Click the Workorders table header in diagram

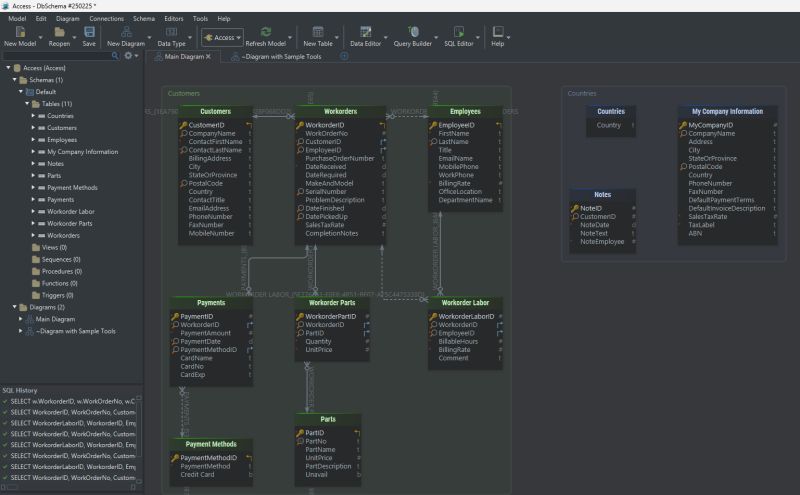tap(340, 111)
